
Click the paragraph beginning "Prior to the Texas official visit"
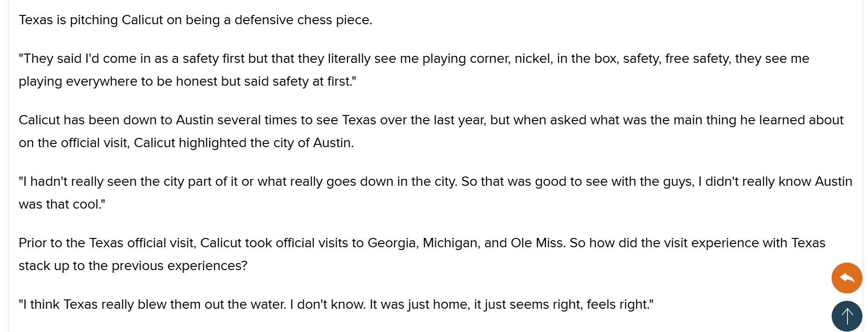coord(422,254)
